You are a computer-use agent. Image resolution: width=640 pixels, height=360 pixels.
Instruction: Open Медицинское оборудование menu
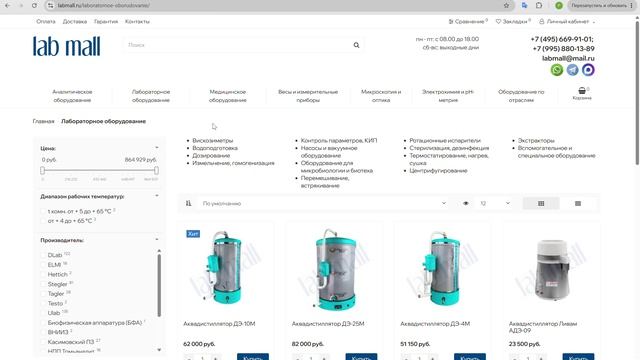pos(228,96)
